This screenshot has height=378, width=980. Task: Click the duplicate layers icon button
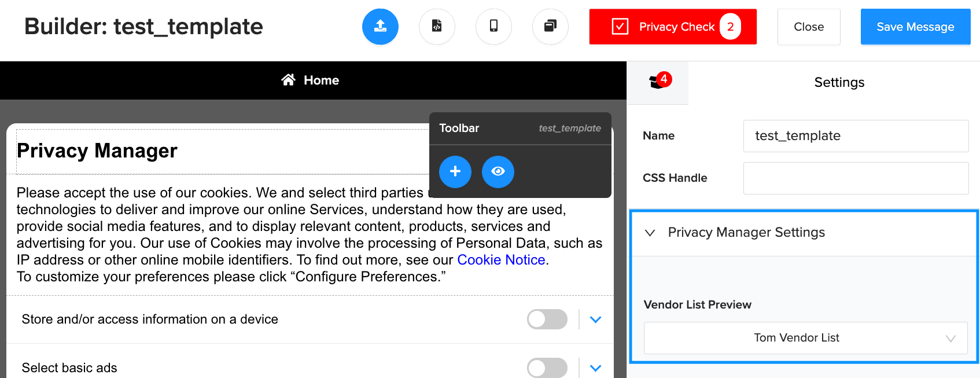click(x=550, y=27)
